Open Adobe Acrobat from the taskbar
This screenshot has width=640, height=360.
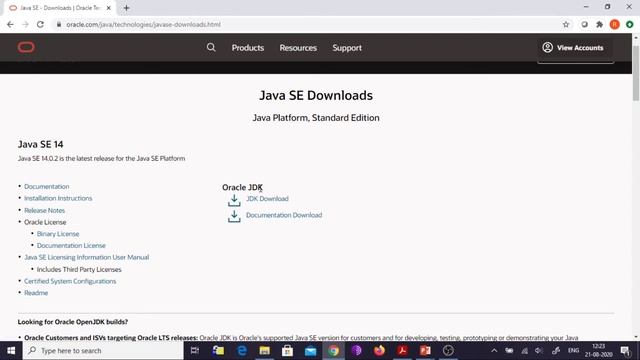click(x=402, y=351)
